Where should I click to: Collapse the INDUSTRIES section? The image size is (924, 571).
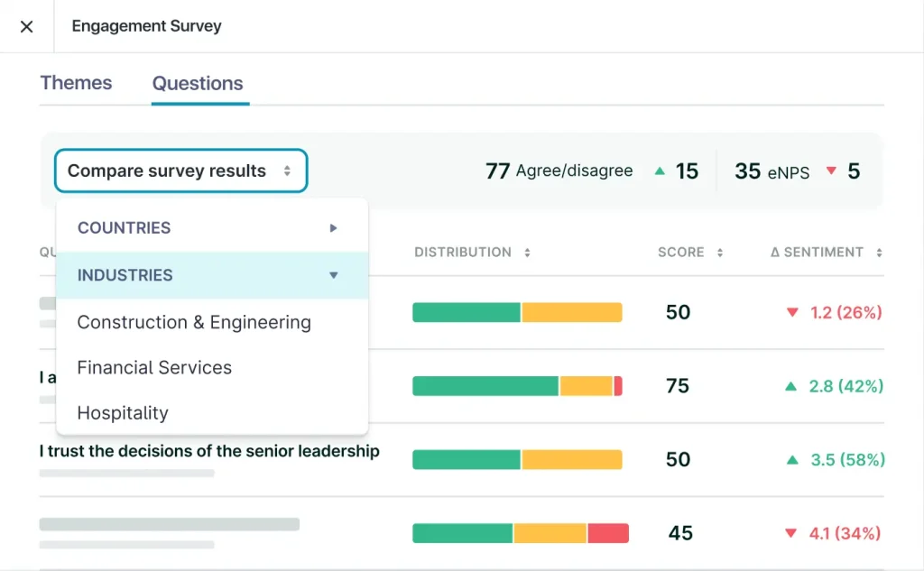coord(333,275)
